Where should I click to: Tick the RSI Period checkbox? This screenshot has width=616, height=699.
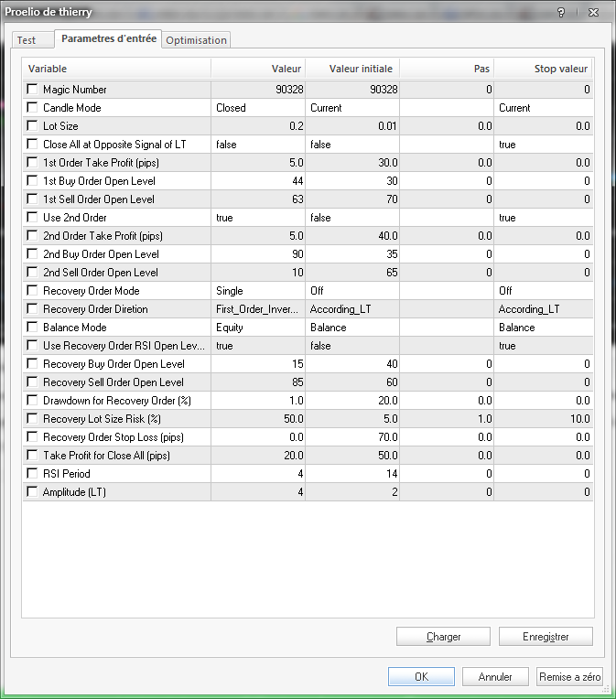[32, 473]
